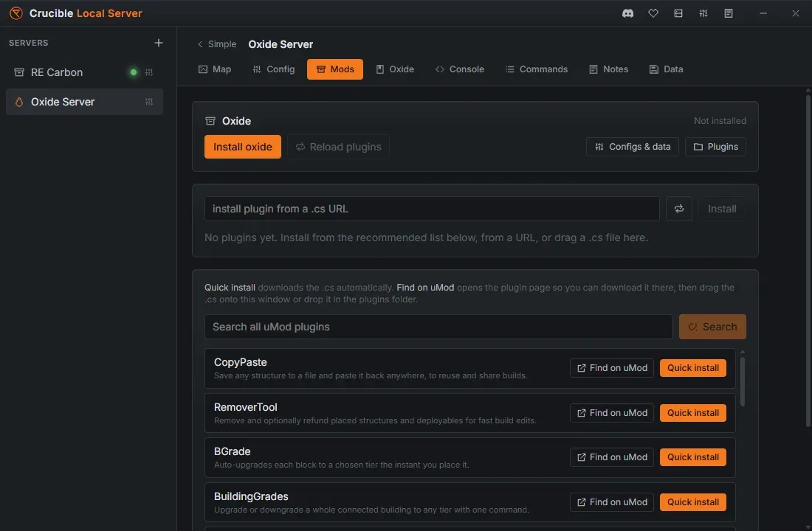Click the 'Not installed' status text
812x531 pixels.
pyautogui.click(x=720, y=121)
